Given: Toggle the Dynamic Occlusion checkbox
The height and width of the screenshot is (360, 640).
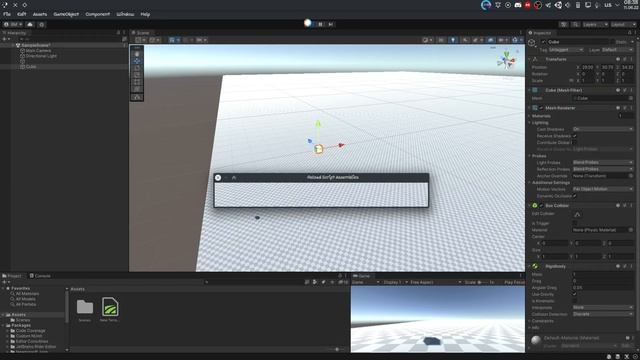Looking at the screenshot, I should click(575, 196).
